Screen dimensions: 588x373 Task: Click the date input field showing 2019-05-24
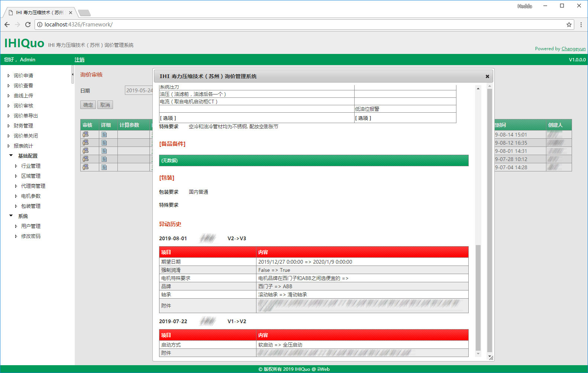point(139,90)
